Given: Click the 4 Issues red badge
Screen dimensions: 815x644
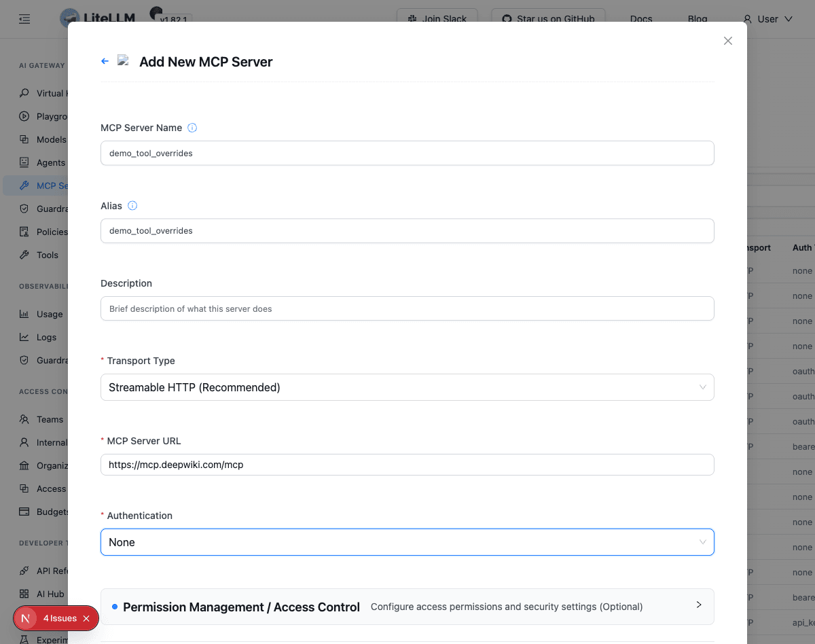Looking at the screenshot, I should click(x=56, y=618).
